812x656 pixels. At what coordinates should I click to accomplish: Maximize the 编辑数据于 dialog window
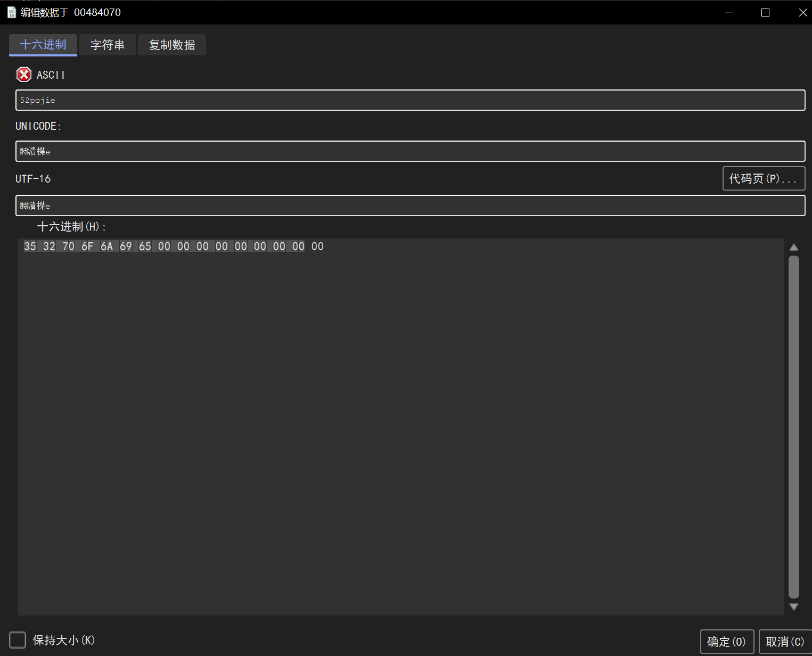766,12
